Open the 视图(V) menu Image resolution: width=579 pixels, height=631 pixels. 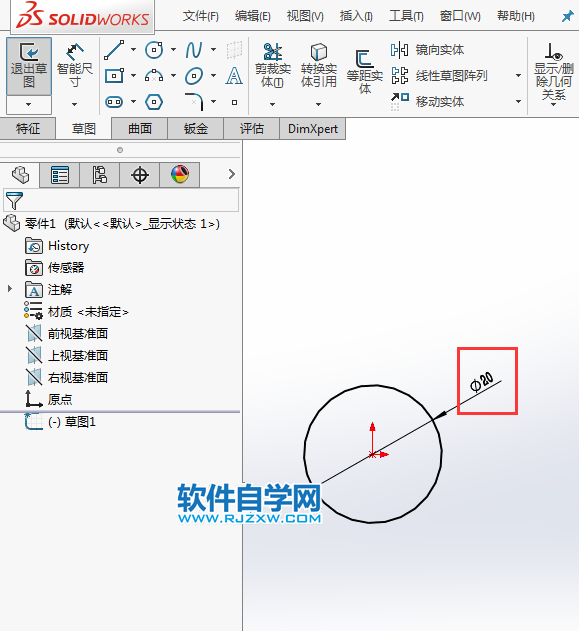coord(305,16)
